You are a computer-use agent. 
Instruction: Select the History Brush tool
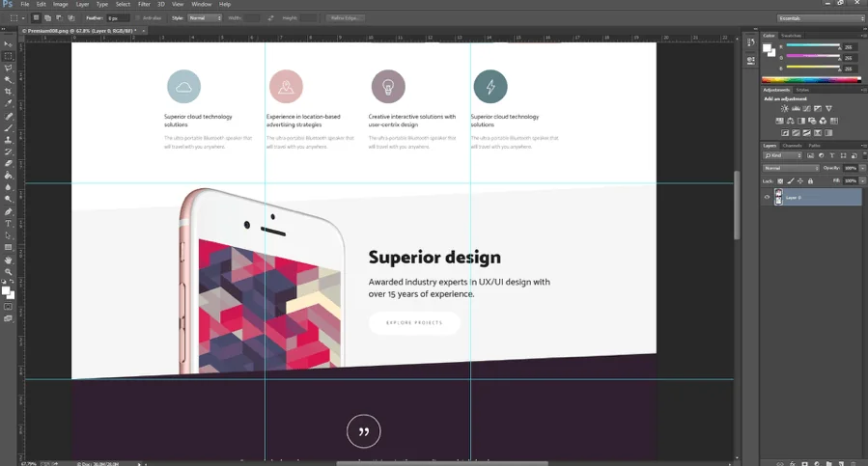point(9,151)
